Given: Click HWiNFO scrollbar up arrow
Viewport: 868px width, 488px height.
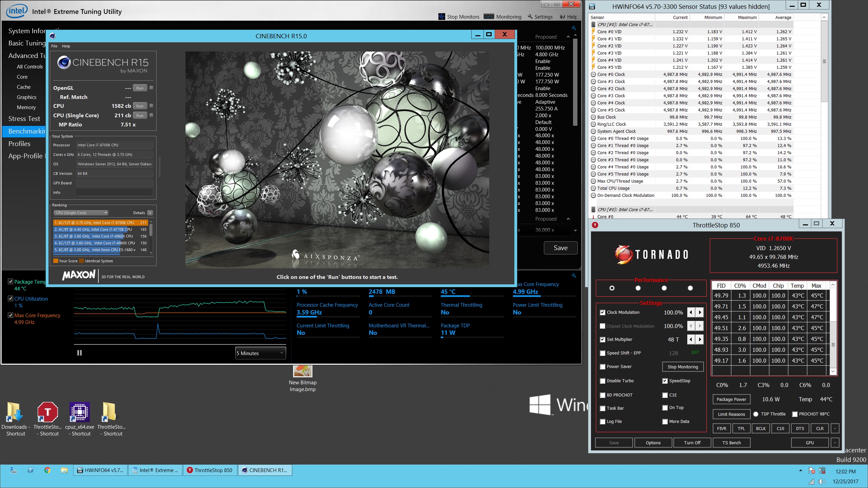Looking at the screenshot, I should click(824, 17).
